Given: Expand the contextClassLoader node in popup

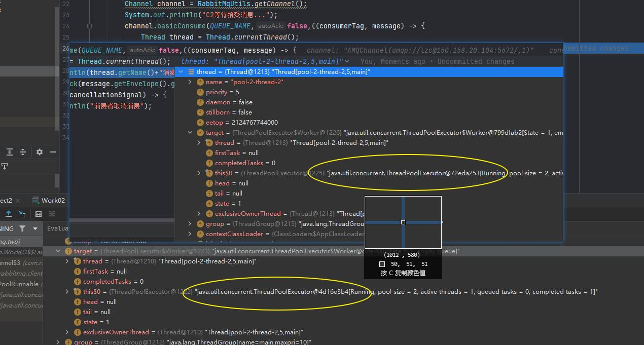Looking at the screenshot, I should coord(190,234).
